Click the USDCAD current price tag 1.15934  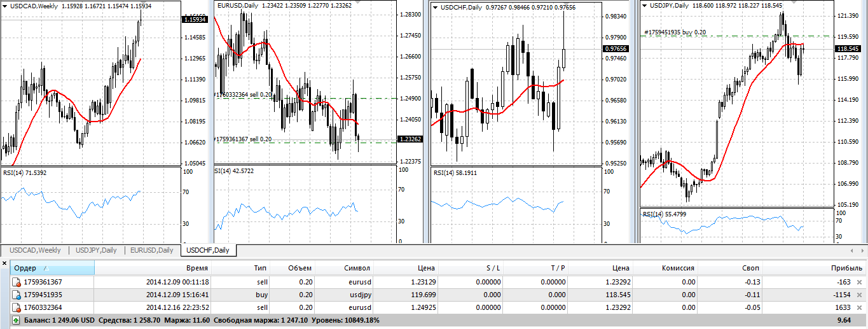coord(193,20)
